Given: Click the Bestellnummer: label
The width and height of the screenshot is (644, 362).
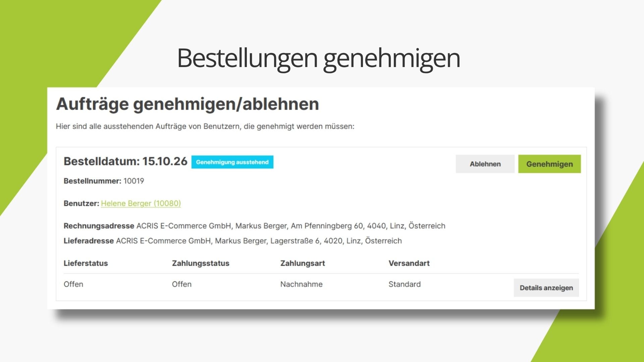Looking at the screenshot, I should [92, 181].
